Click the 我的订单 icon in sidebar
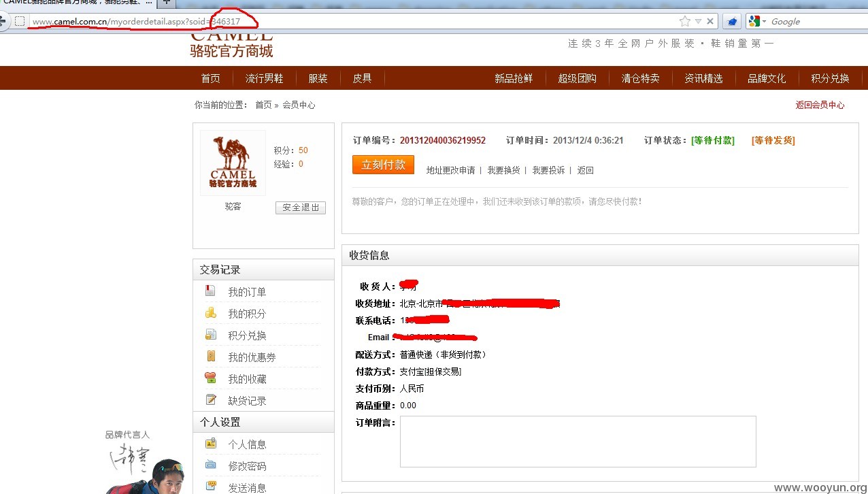Image resolution: width=868 pixels, height=494 pixels. coord(211,291)
